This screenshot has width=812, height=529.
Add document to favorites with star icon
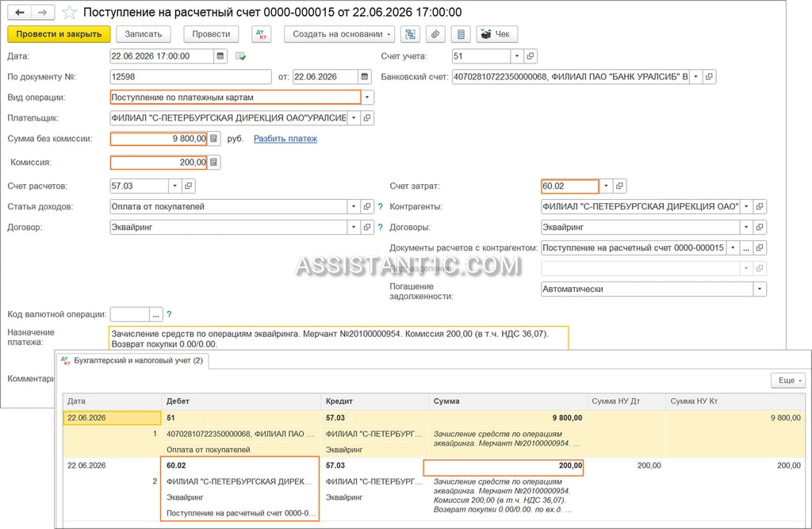pos(70,13)
